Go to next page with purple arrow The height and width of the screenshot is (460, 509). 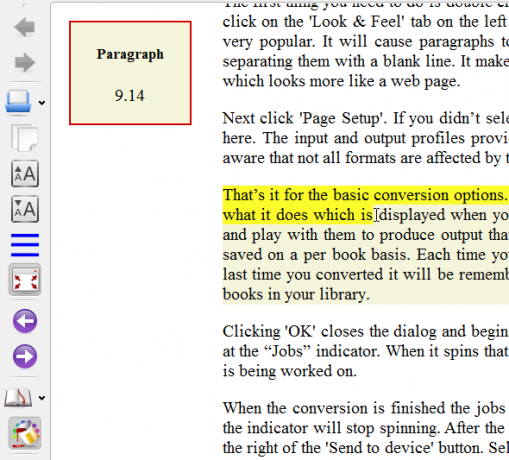[25, 356]
